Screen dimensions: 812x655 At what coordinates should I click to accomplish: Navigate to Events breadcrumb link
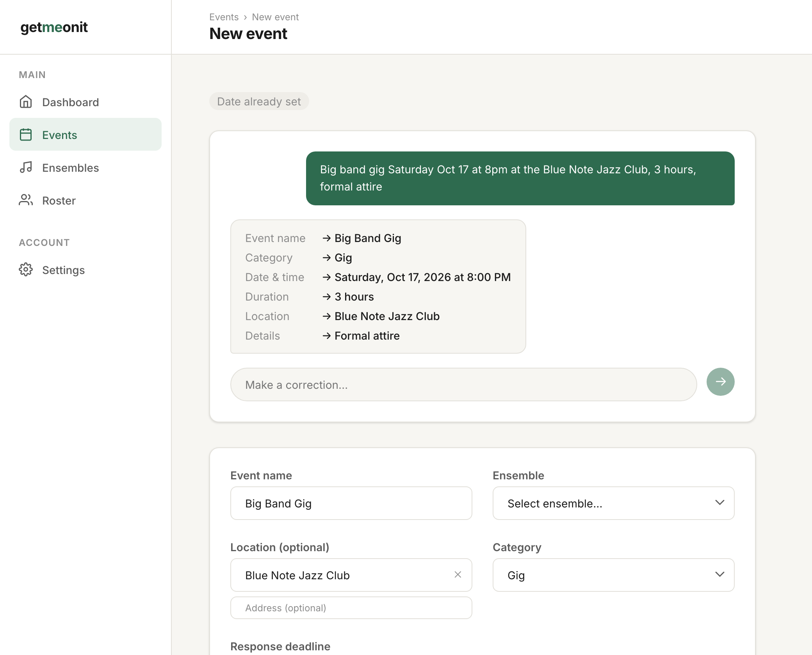pos(224,17)
